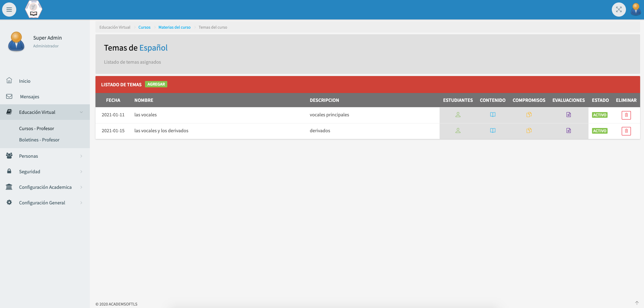Open content book icon for 'las vocales'
644x308 pixels.
coord(493,115)
